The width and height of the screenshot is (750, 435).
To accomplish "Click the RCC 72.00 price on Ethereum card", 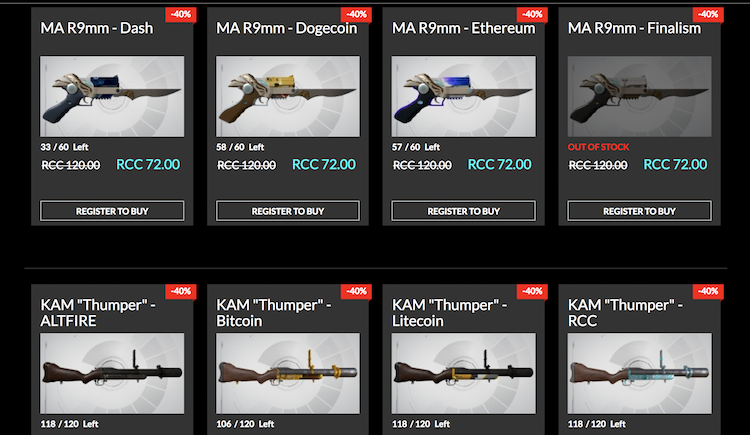I will pos(499,165).
